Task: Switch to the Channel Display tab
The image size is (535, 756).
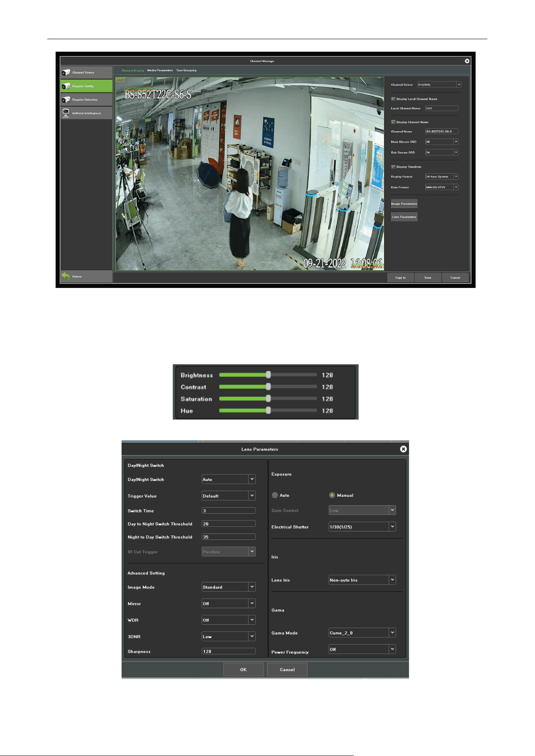Action: [x=133, y=70]
